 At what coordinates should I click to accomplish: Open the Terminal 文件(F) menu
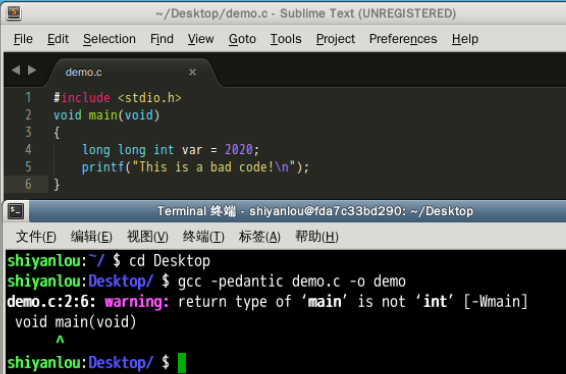pos(36,237)
